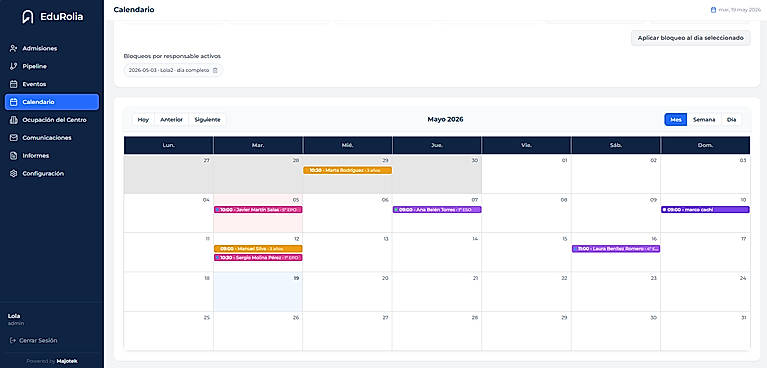Viewport: 767px width, 368px height.
Task: Open the Comunicaciones section
Action: tap(52, 138)
